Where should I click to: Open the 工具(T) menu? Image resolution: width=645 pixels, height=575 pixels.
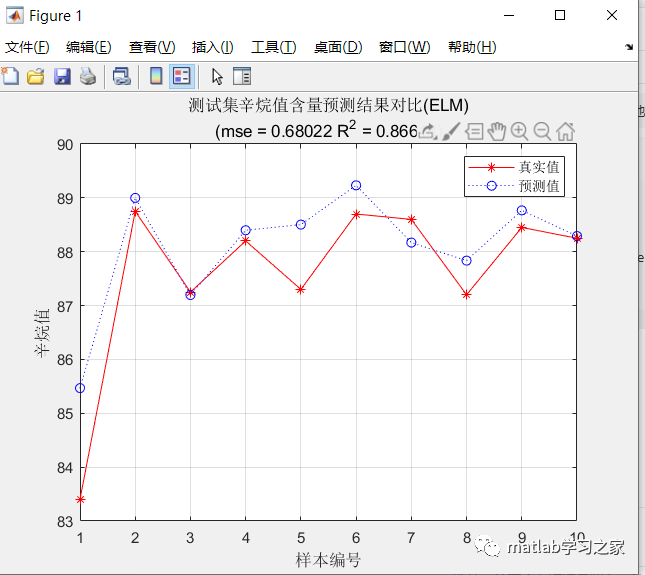coord(274,47)
